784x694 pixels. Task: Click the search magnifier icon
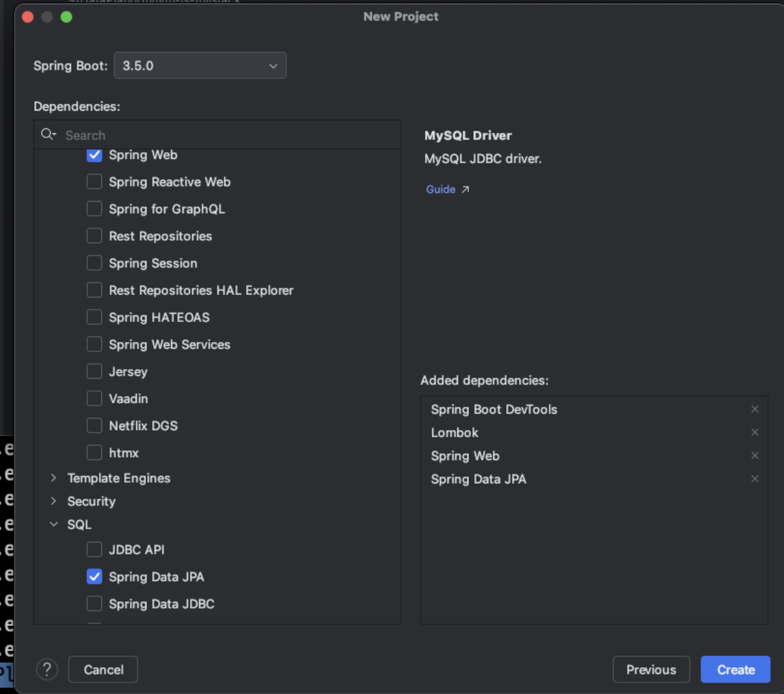coord(48,134)
